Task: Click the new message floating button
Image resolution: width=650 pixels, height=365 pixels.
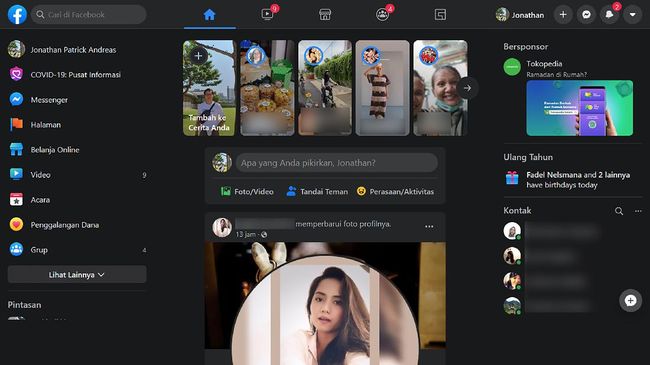Action: 631,300
